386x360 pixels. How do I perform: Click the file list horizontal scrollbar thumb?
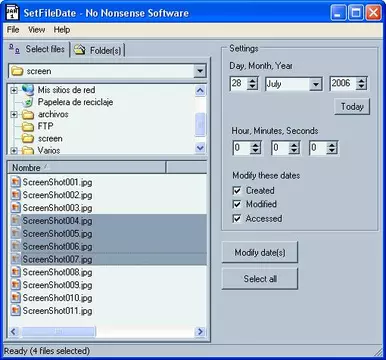58,332
